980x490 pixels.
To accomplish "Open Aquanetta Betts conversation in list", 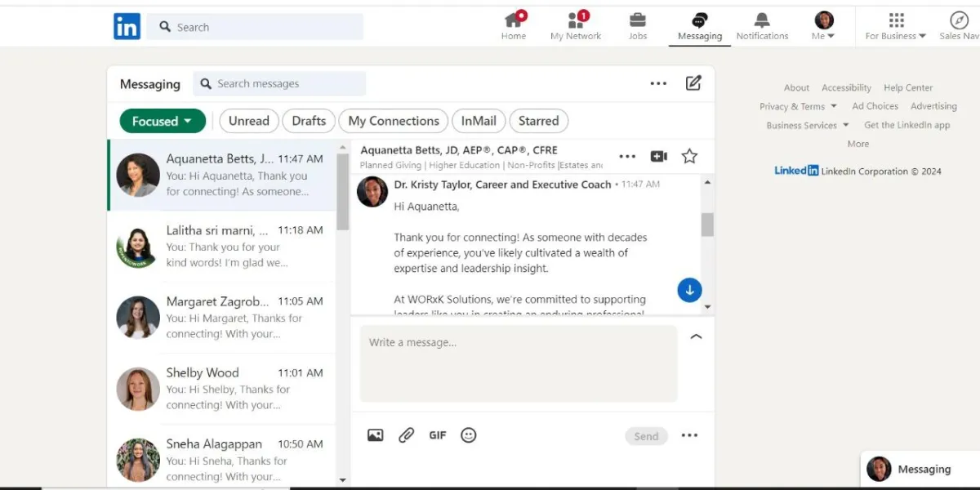I will point(221,175).
